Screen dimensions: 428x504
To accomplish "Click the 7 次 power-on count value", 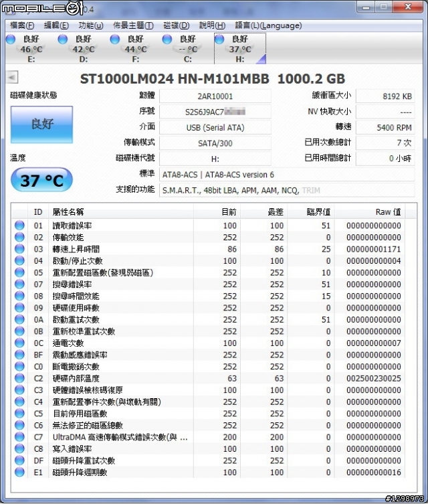I will coord(385,143).
